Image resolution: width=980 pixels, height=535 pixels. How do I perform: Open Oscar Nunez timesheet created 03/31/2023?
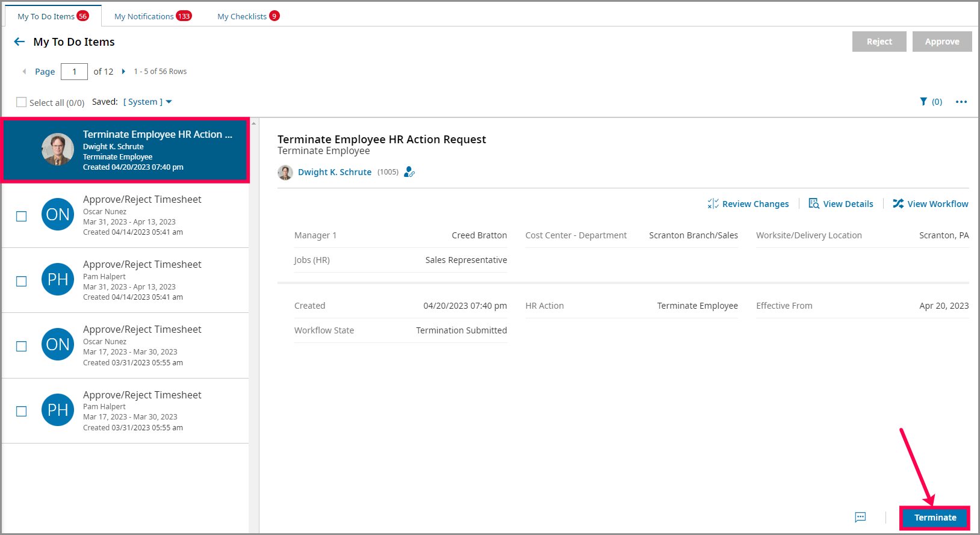125,345
